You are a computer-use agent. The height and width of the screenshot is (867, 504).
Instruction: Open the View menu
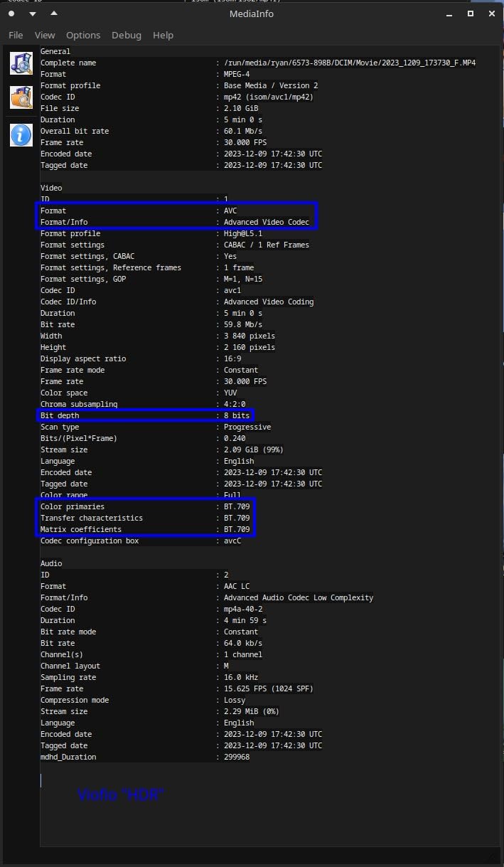(45, 35)
